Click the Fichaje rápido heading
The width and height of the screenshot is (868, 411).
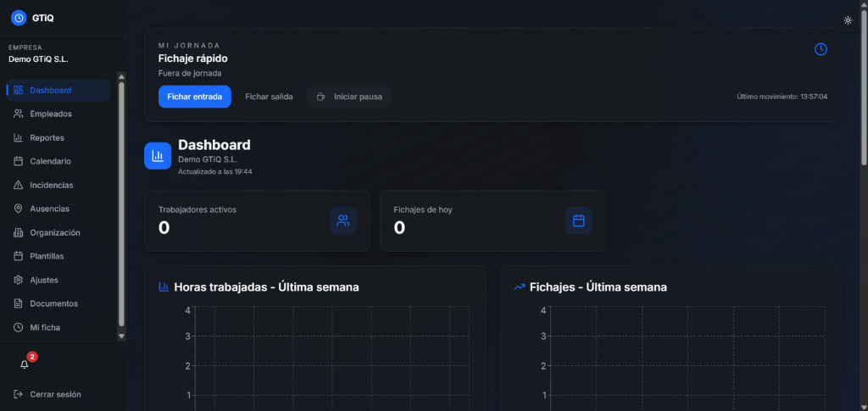click(192, 58)
